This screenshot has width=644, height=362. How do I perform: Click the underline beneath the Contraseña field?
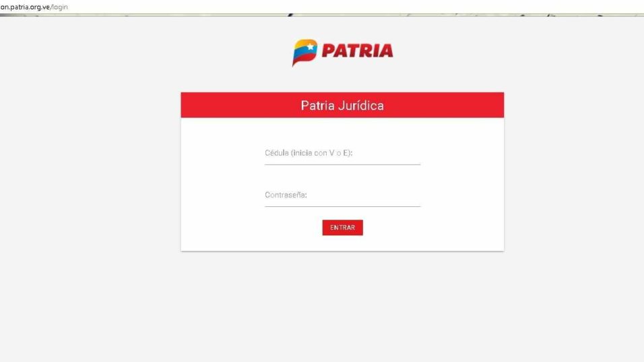342,207
